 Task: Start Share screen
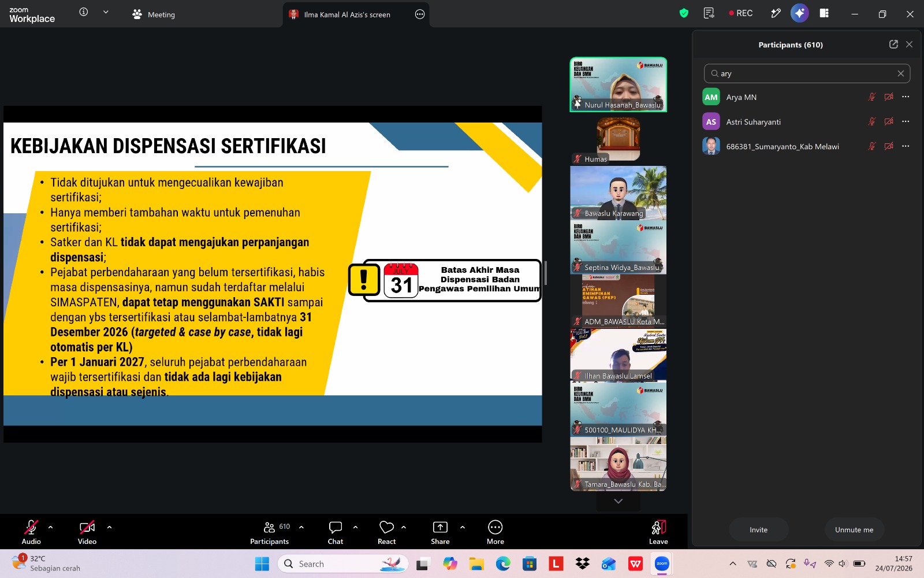tap(440, 532)
